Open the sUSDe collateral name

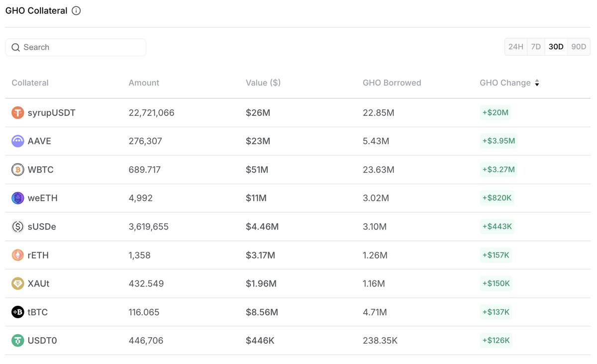[x=42, y=227]
